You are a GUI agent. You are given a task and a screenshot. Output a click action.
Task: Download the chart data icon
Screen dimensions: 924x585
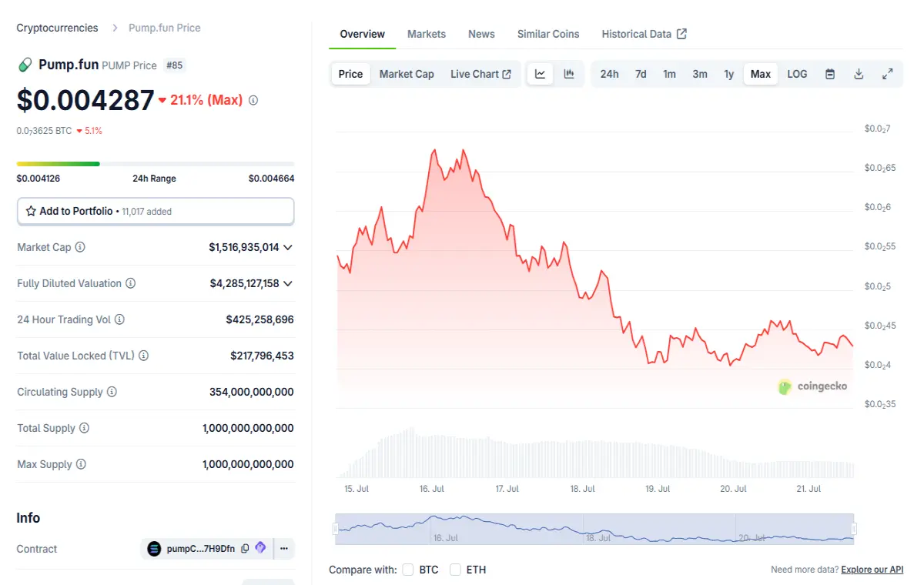859,74
